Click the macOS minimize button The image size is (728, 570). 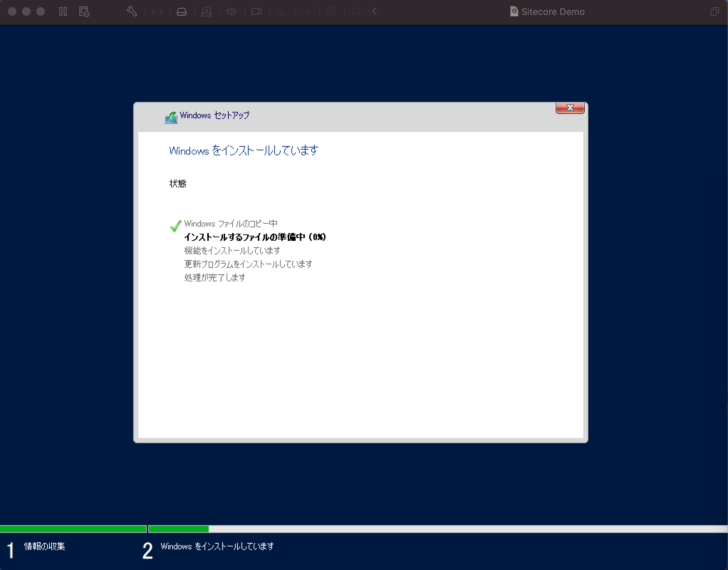(x=26, y=12)
